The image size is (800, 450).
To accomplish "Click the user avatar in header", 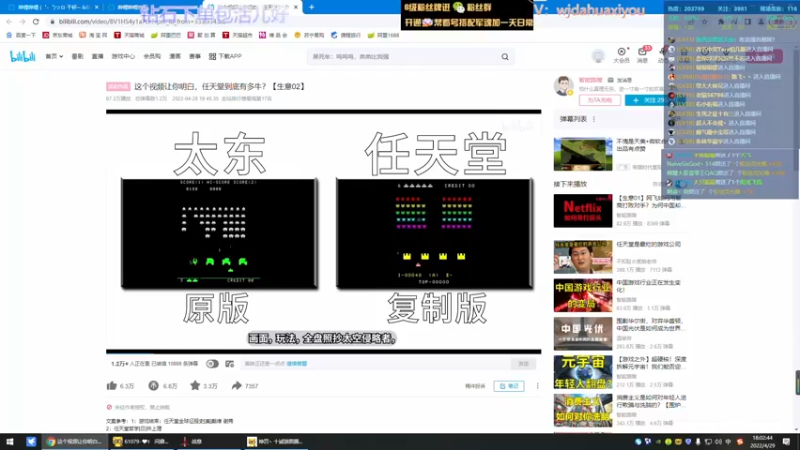I will [598, 56].
